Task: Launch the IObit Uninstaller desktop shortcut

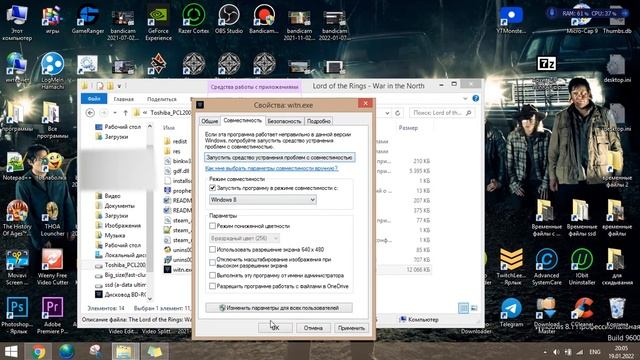Action: click(x=582, y=267)
